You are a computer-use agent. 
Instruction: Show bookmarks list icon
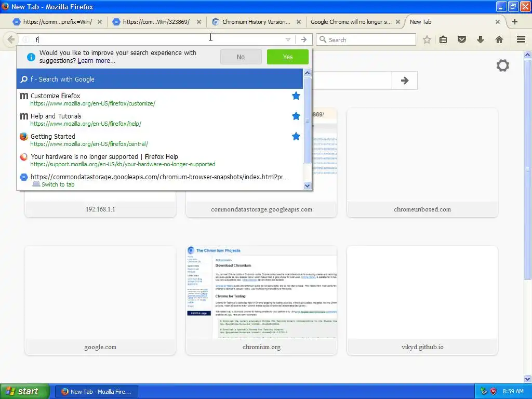(x=443, y=39)
